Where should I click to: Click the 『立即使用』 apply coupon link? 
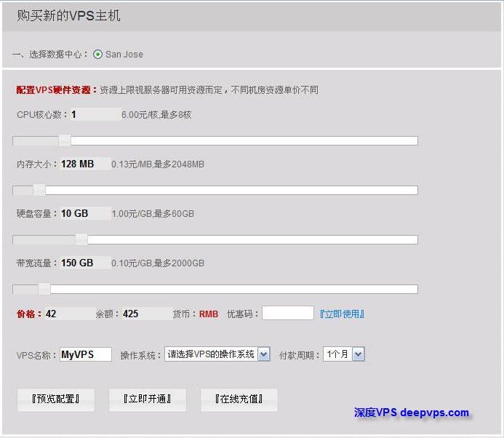(342, 314)
